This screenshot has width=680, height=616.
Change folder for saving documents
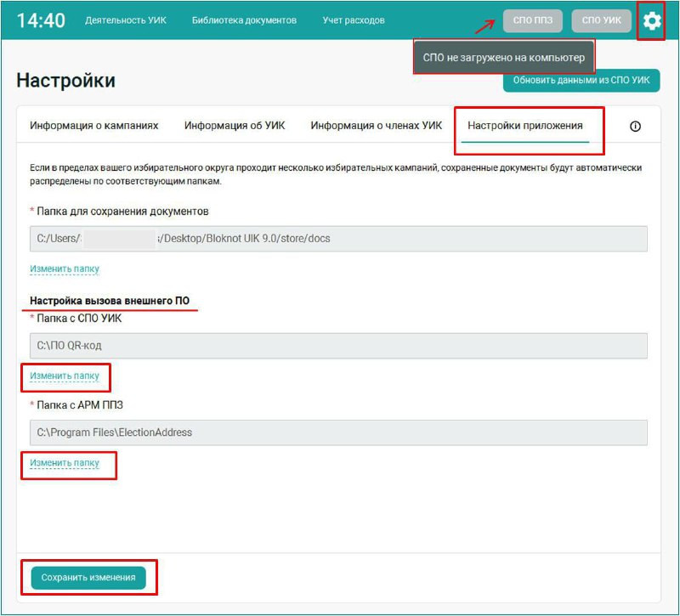pos(65,269)
